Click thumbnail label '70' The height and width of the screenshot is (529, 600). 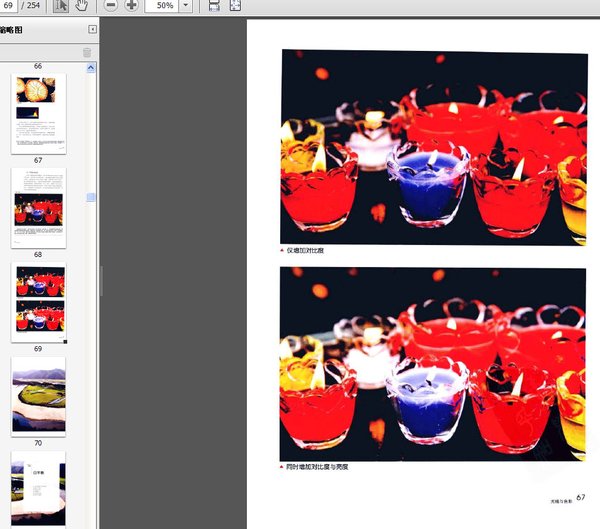[x=38, y=443]
